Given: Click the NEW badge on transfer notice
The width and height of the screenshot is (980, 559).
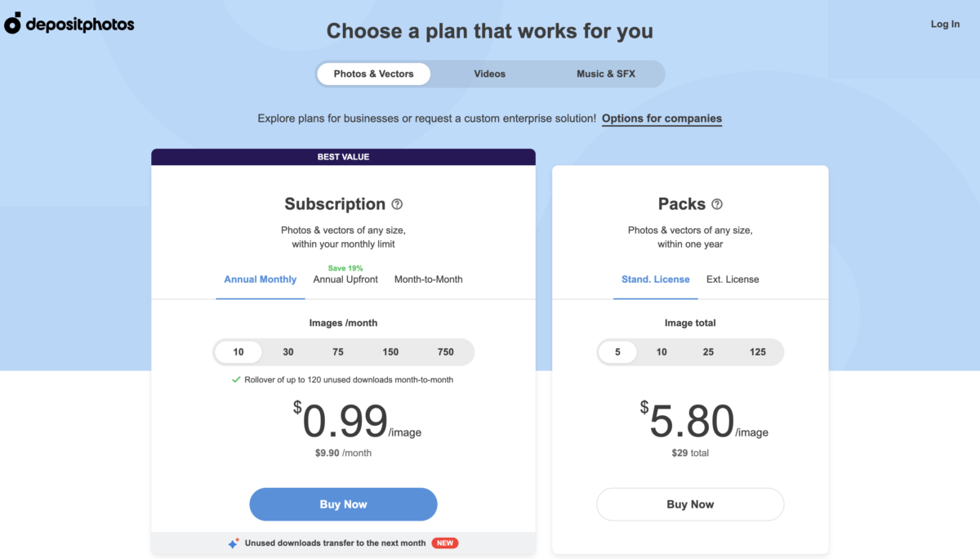Looking at the screenshot, I should pos(445,543).
